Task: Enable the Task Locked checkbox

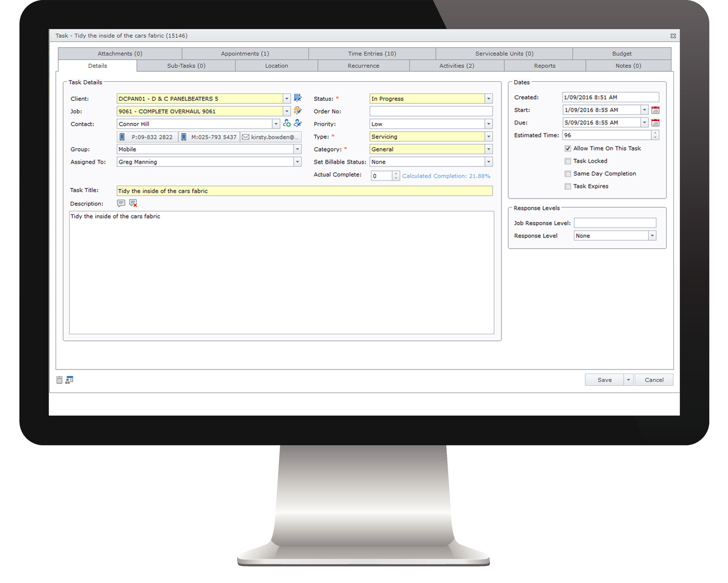Action: [x=568, y=161]
